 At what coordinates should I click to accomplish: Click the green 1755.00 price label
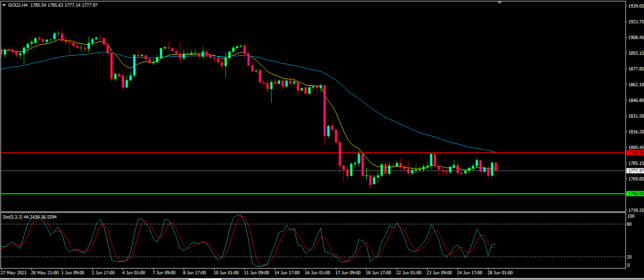(635, 194)
